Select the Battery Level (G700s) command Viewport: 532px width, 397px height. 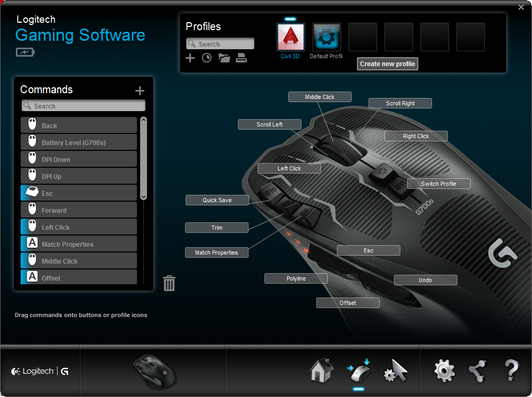79,142
